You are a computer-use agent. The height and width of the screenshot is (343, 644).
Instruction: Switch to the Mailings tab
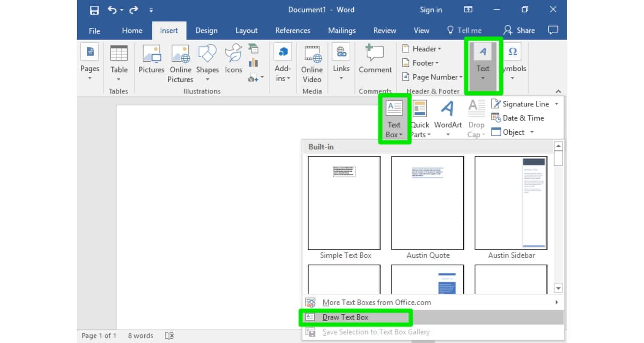[342, 30]
